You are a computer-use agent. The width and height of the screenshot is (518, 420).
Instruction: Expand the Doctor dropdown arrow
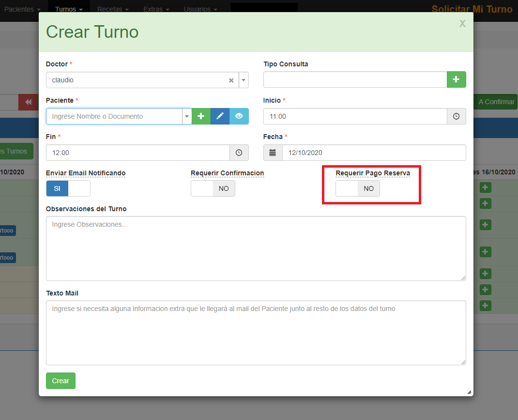[x=243, y=80]
